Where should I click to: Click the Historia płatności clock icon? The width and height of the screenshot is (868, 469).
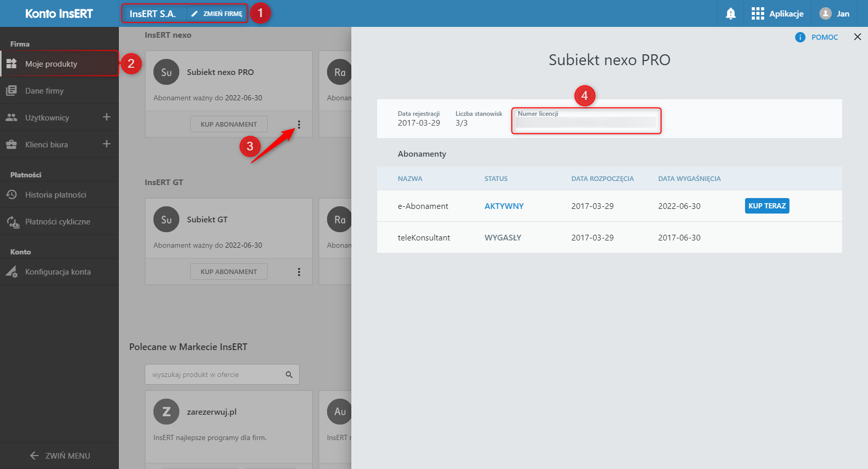click(11, 194)
